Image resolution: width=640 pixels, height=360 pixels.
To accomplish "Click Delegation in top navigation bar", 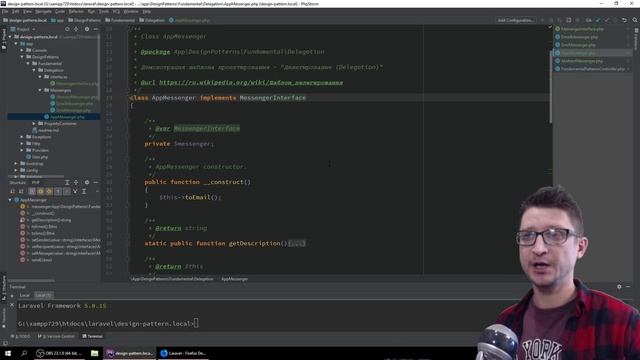I will (152, 20).
